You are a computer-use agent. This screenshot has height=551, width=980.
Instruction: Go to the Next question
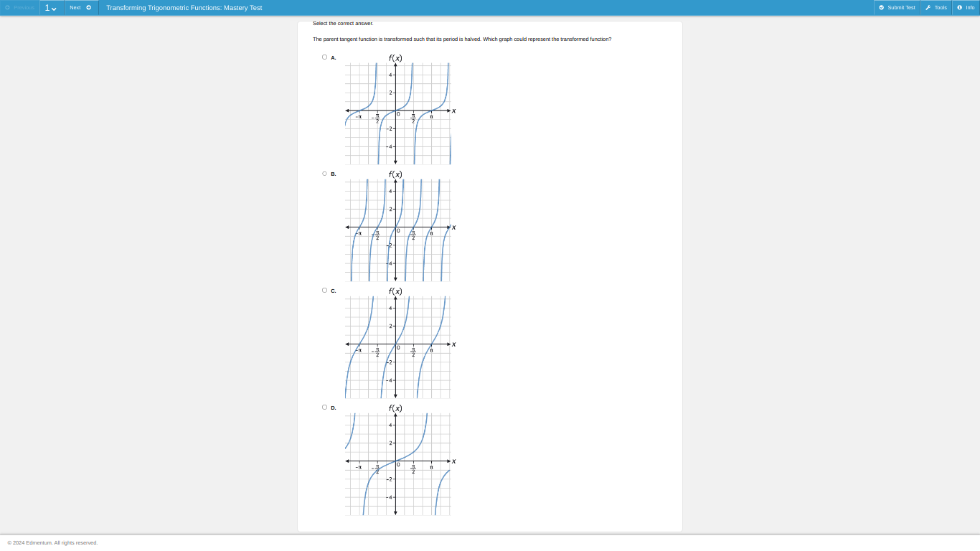pyautogui.click(x=81, y=8)
